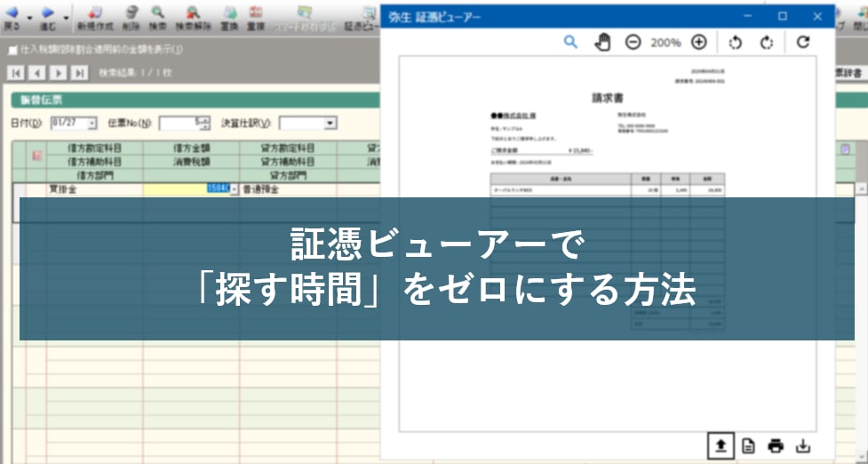
Task: Open the 日付 date dropdown
Action: pos(92,123)
